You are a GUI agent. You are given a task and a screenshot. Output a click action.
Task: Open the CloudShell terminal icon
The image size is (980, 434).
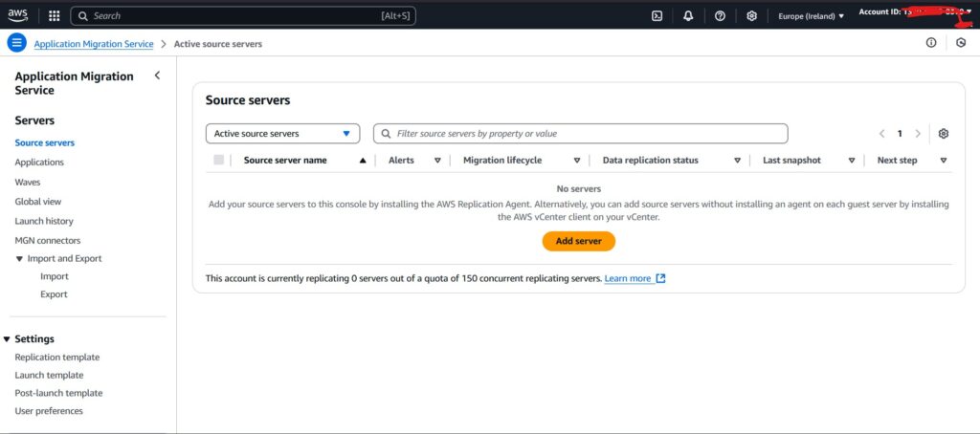[657, 16]
